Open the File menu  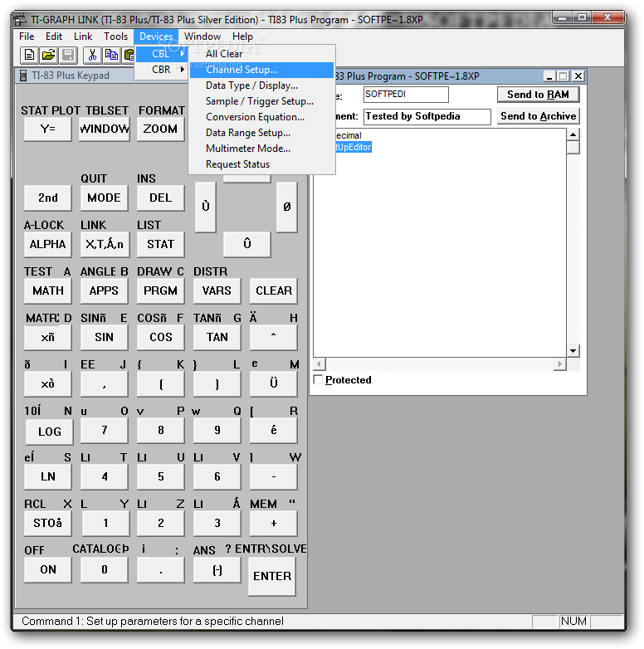coord(27,37)
